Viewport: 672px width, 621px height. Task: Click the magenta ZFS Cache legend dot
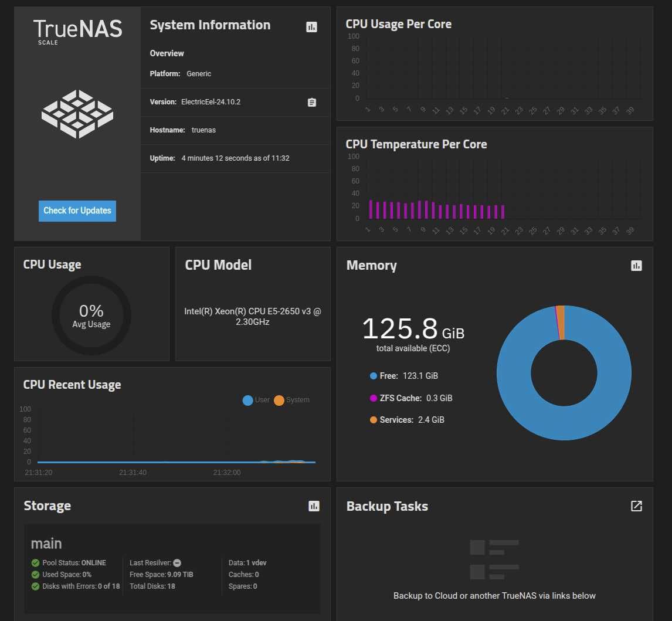(x=374, y=398)
